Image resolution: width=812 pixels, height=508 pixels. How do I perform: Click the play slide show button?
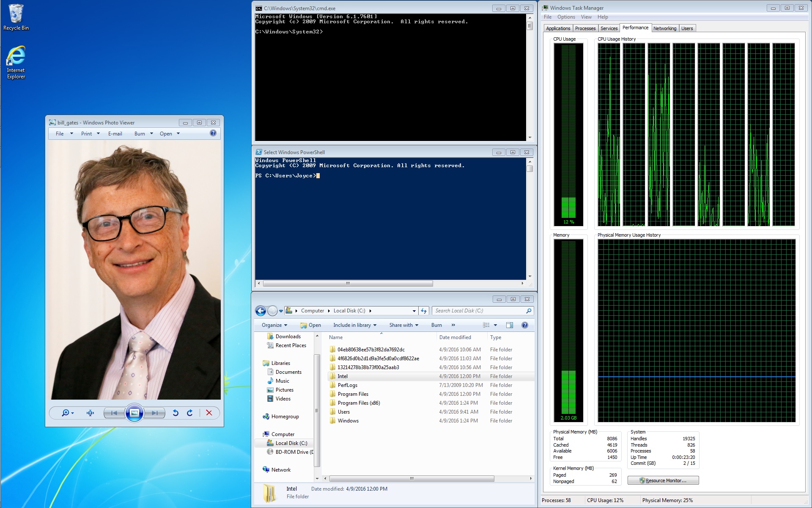pos(134,413)
